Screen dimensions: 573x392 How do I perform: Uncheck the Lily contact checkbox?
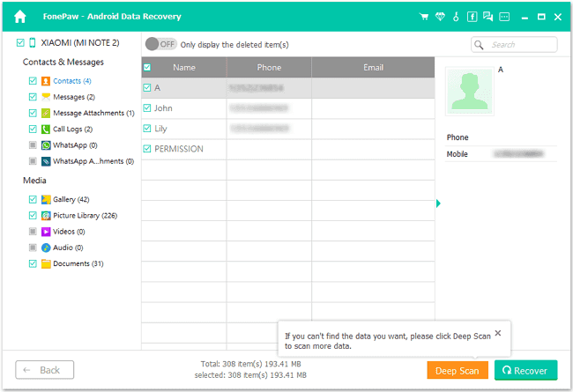(x=147, y=129)
